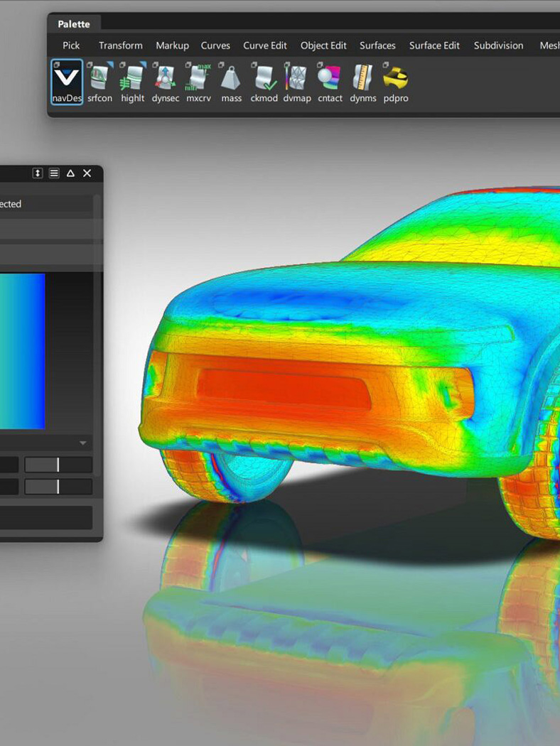Open the option box on ckmod
560x746 pixels.
click(254, 64)
